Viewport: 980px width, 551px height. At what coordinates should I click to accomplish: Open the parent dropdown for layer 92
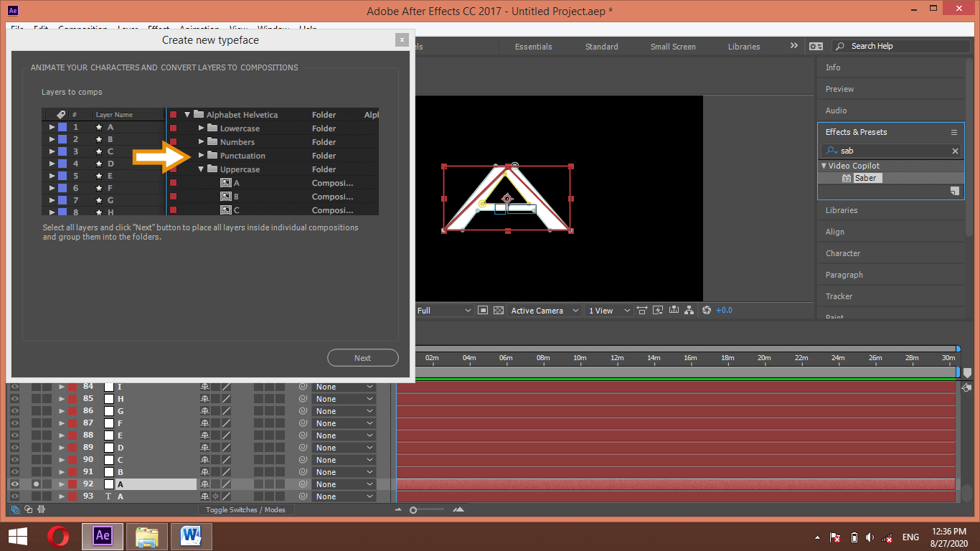(344, 484)
